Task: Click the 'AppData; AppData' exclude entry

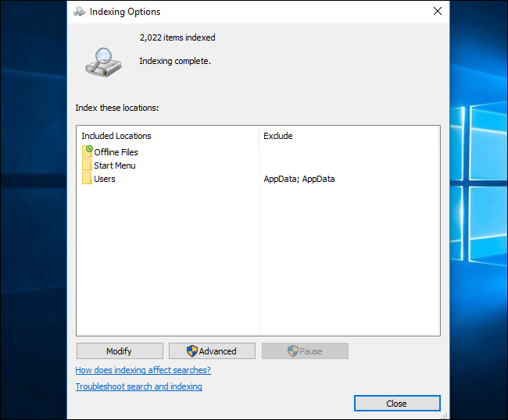Action: (x=299, y=179)
